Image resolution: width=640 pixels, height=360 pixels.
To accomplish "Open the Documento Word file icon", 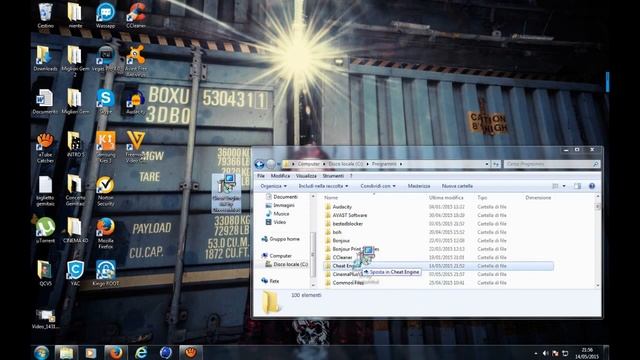I will click(x=45, y=101).
